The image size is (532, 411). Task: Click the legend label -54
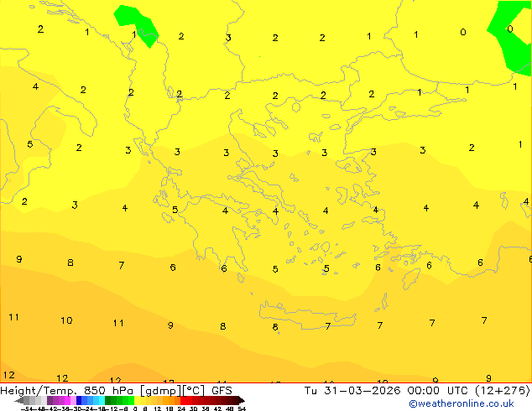click(x=29, y=408)
